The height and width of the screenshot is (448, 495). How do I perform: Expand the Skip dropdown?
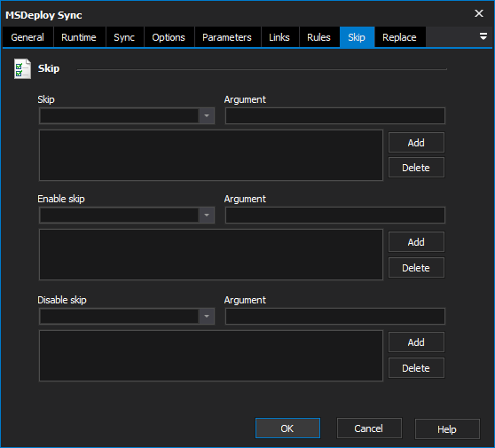coord(207,116)
